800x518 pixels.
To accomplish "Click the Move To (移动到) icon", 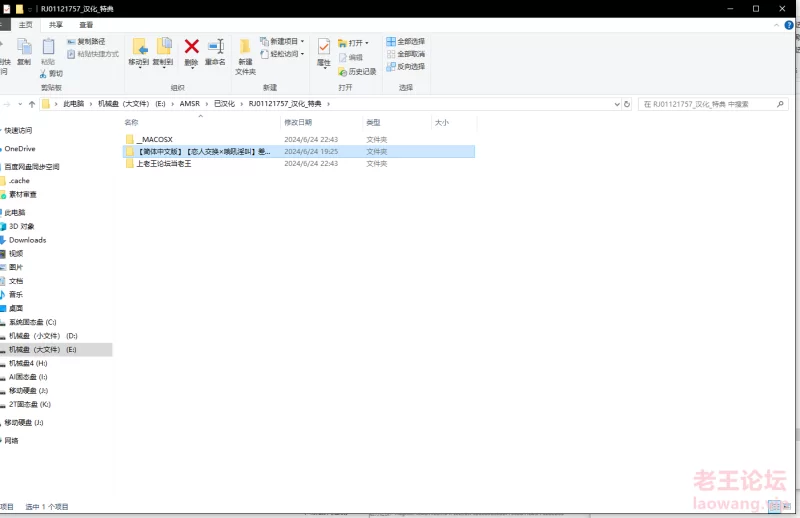I will point(139,49).
